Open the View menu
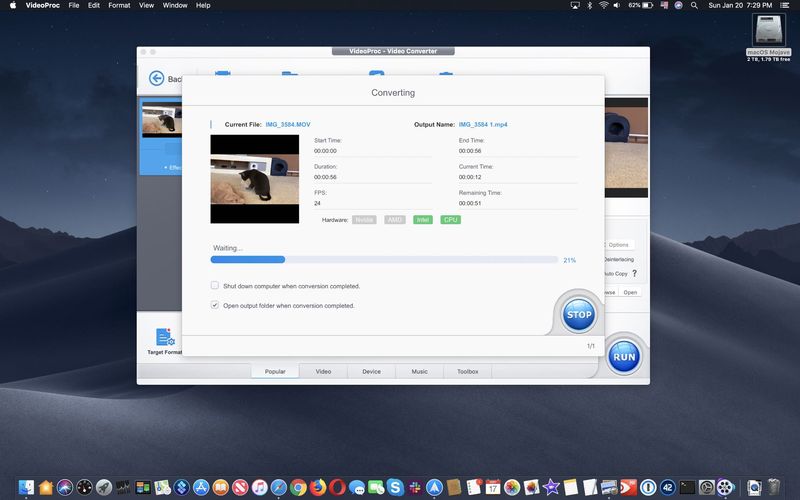 pyautogui.click(x=146, y=5)
